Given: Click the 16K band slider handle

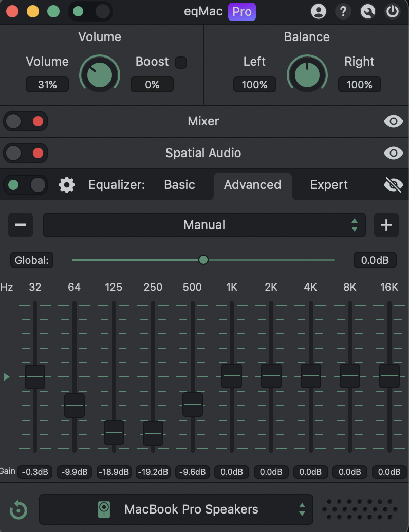Looking at the screenshot, I should pyautogui.click(x=389, y=375).
